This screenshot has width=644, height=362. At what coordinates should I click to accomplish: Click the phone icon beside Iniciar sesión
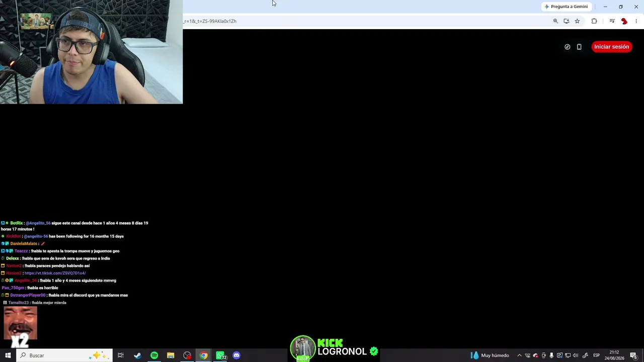point(579,47)
